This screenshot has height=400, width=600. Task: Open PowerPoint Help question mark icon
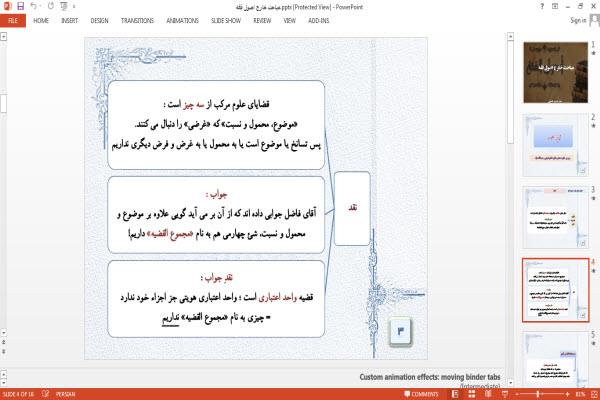coord(542,6)
